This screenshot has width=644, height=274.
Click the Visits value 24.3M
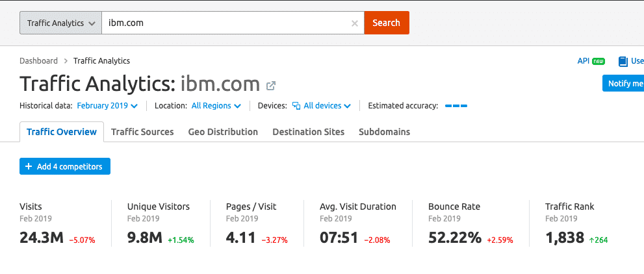point(42,238)
